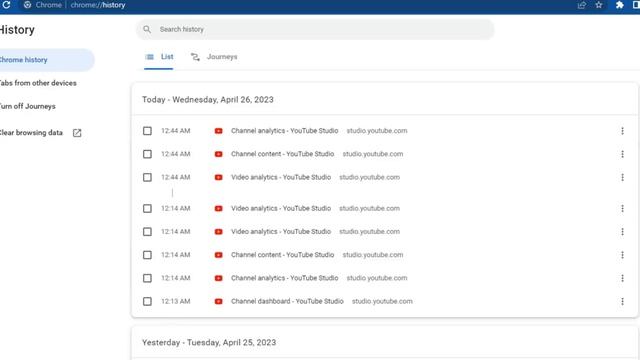Click the magnifier icon in Search history
Viewport: 640px width, 360px height.
[147, 29]
